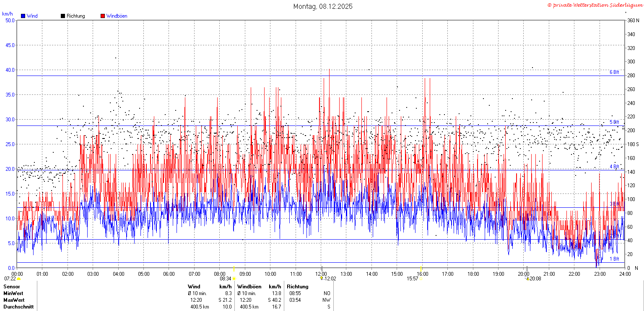Screen dimensions: 644x311
Task: Click the 5 Bft line label
Action: [614, 122]
